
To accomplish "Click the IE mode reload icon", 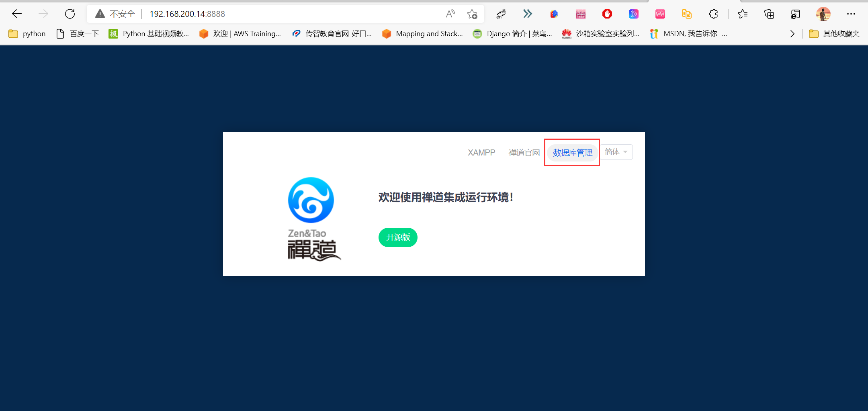I will pos(796,14).
